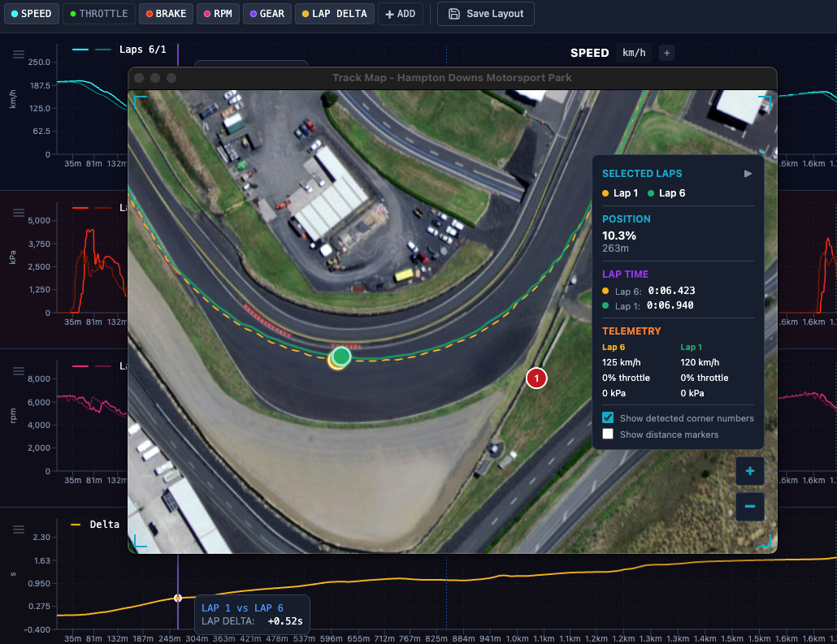Image resolution: width=837 pixels, height=644 pixels.
Task: Zoom in on the track map
Action: [x=749, y=471]
